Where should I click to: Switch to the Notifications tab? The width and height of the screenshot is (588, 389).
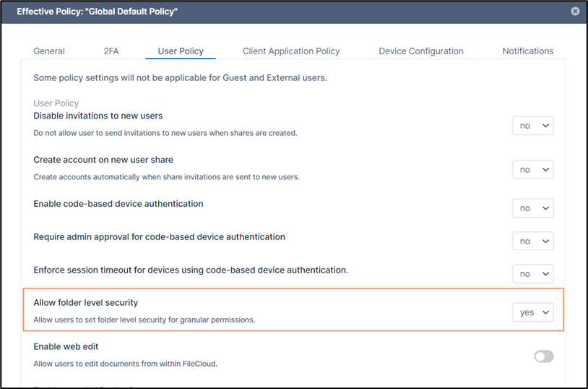click(527, 51)
